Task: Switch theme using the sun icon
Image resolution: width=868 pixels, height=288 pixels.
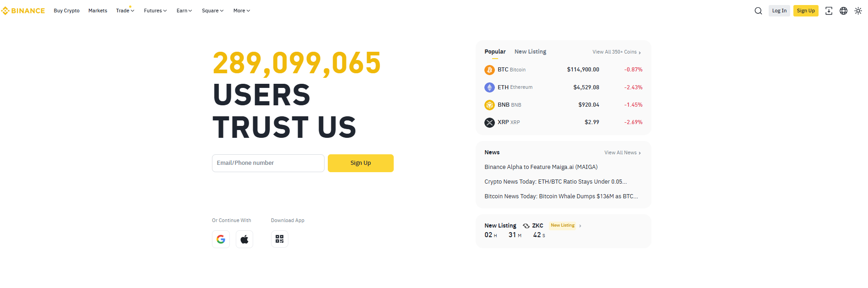Action: pyautogui.click(x=858, y=11)
